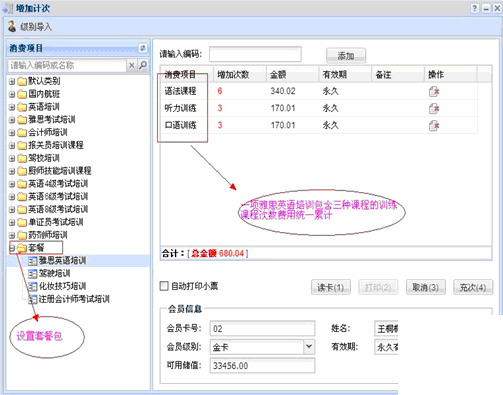Clear the search box with X icon

(132, 65)
